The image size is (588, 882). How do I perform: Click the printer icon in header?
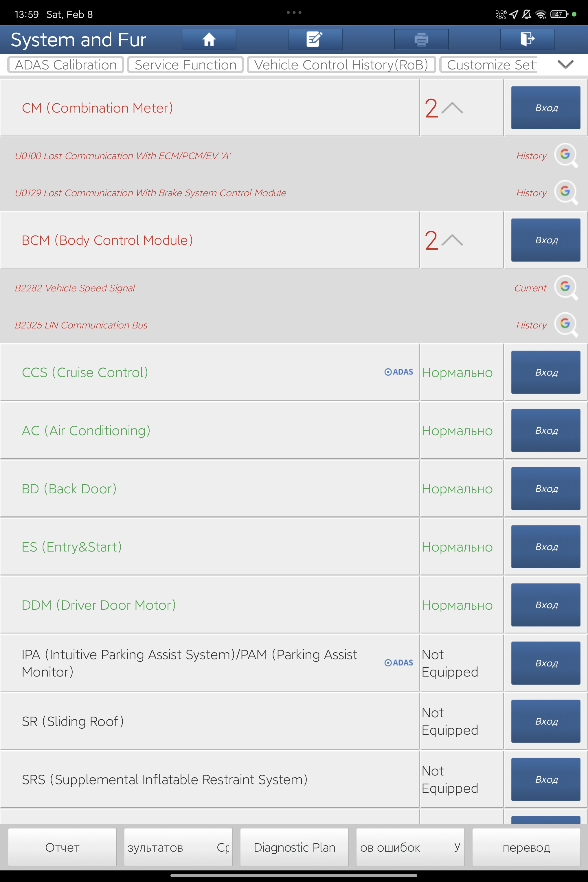click(x=421, y=39)
